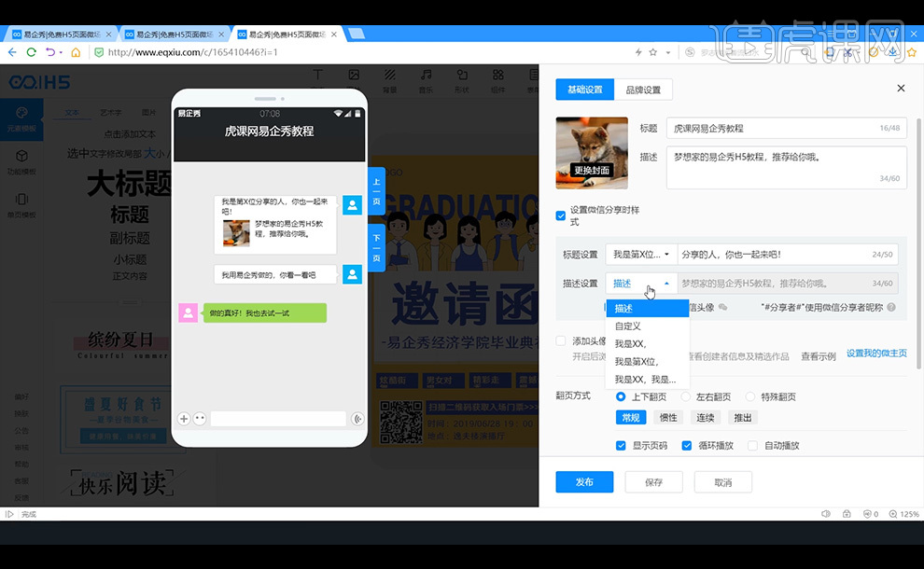The height and width of the screenshot is (569, 924).
Task: Click the 标题 title input field
Action: point(787,128)
